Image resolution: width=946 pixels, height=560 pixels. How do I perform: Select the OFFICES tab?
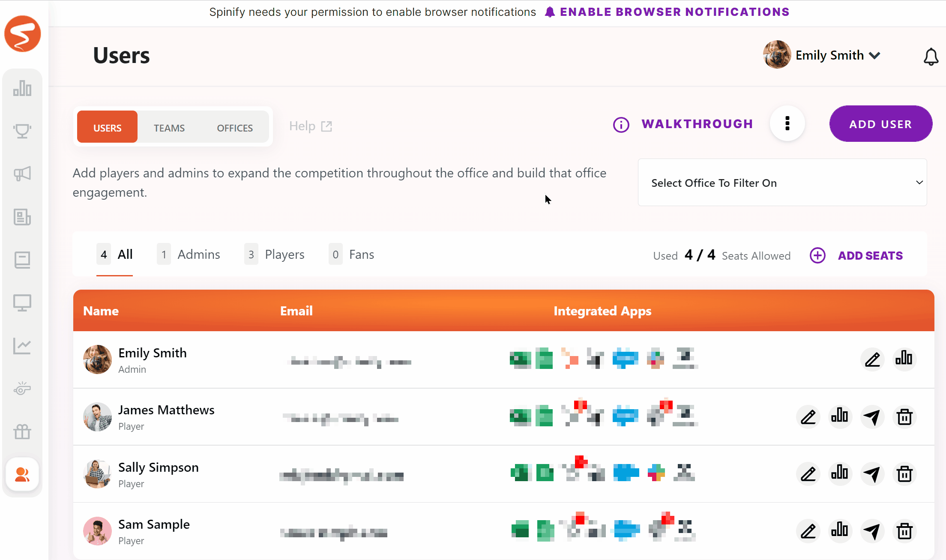tap(235, 127)
